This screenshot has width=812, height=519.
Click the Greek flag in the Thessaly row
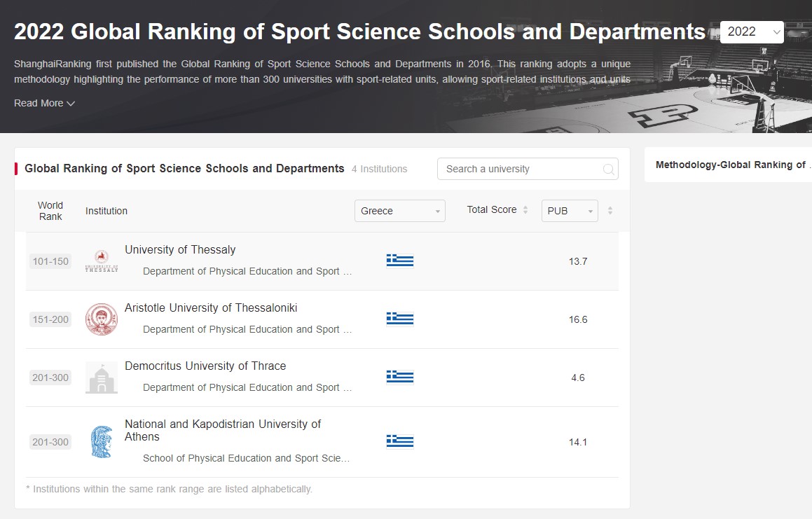400,261
